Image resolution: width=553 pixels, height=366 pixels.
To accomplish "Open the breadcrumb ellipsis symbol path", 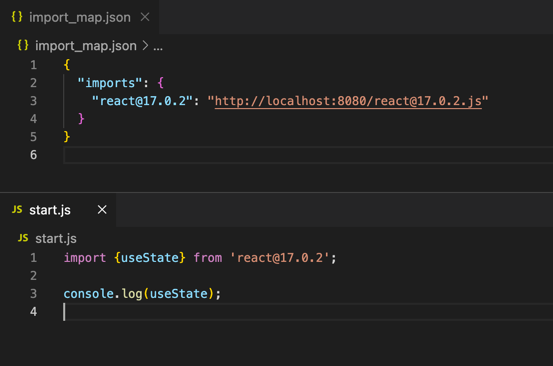I will pyautogui.click(x=158, y=47).
